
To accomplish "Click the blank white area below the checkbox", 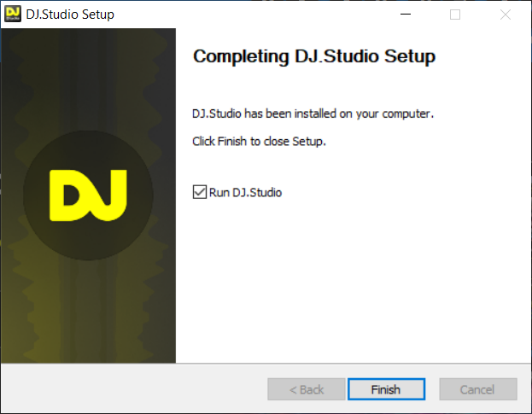I will pyautogui.click(x=353, y=282).
